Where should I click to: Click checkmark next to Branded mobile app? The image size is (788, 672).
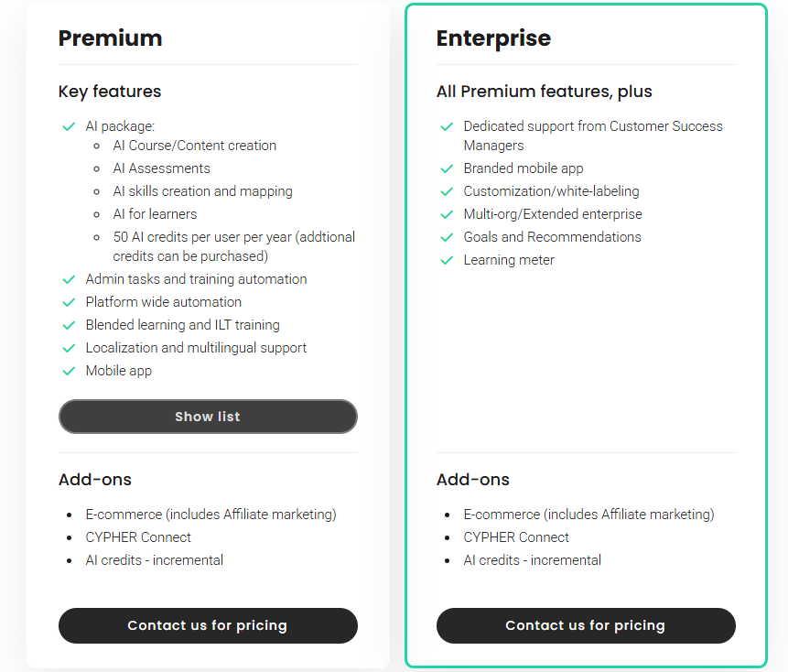point(447,168)
